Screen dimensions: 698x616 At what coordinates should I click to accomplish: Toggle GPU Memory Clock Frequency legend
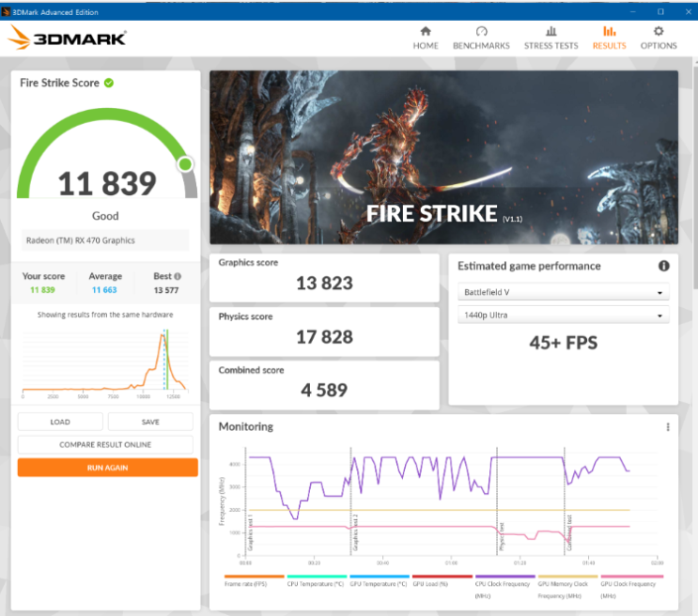click(x=567, y=587)
